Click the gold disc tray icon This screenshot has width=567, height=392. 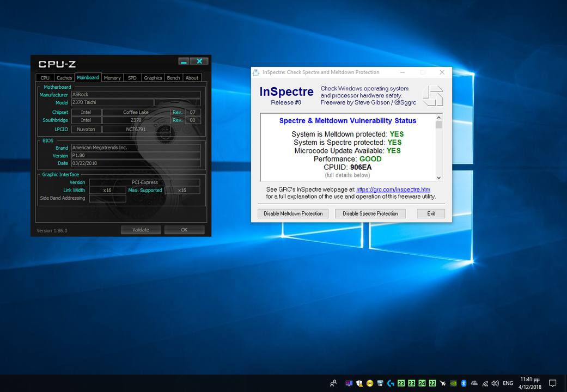click(370, 383)
